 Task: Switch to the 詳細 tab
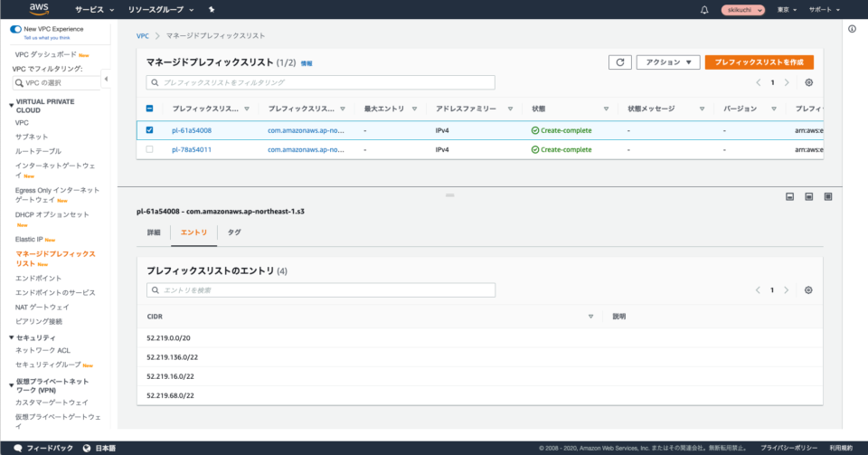pyautogui.click(x=154, y=232)
